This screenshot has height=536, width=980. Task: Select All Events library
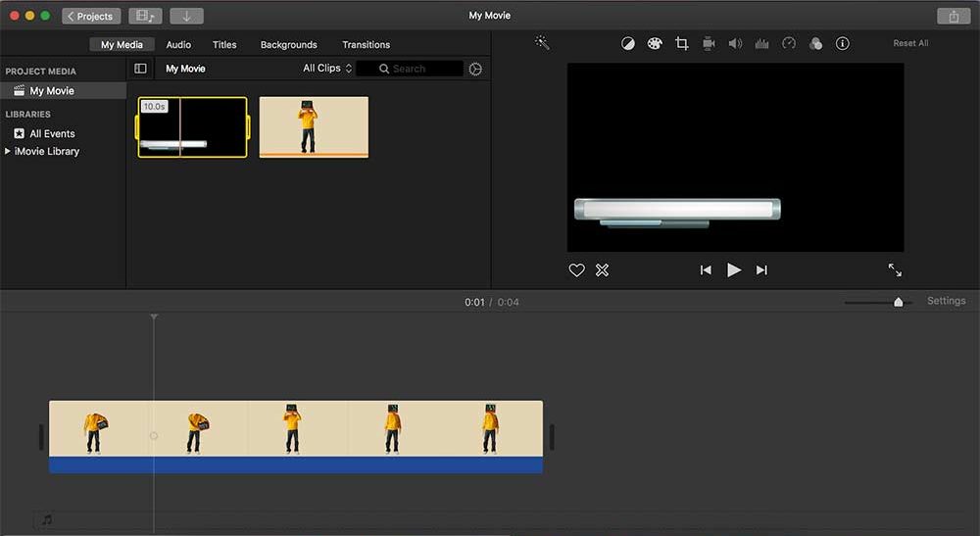pos(45,133)
